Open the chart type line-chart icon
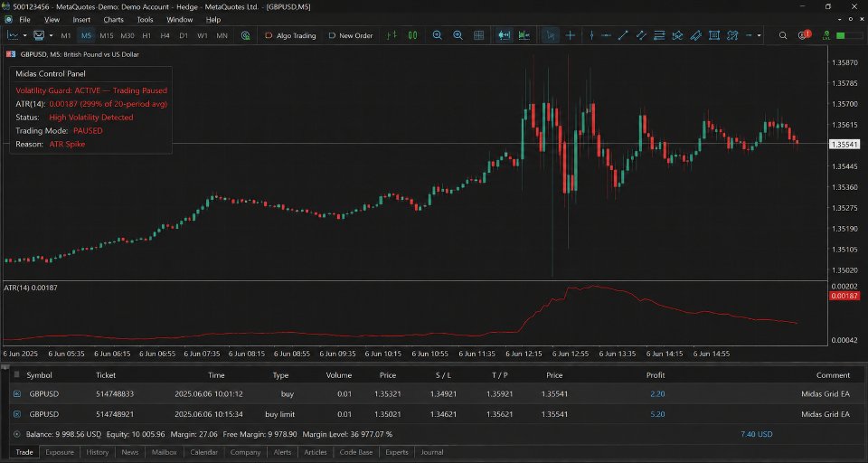The height and width of the screenshot is (463, 868). click(12, 35)
